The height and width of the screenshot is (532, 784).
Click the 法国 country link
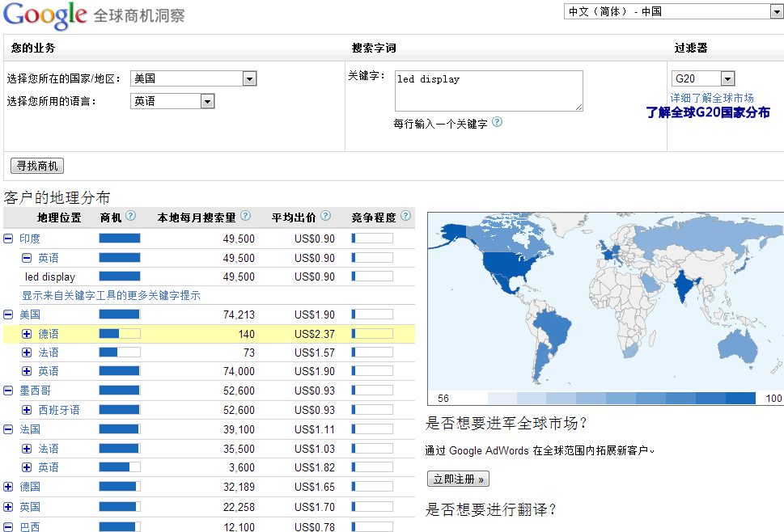(30, 429)
